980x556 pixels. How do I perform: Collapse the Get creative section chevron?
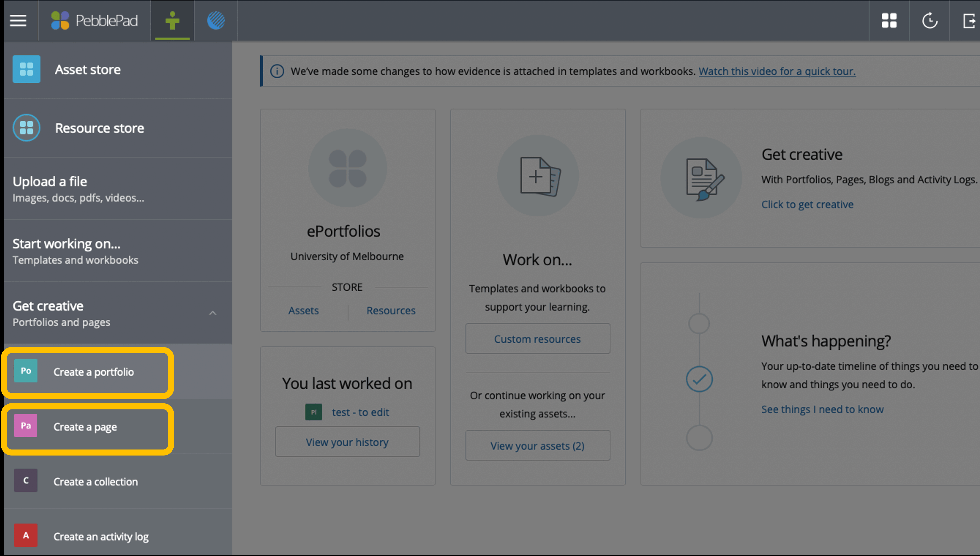pos(213,313)
